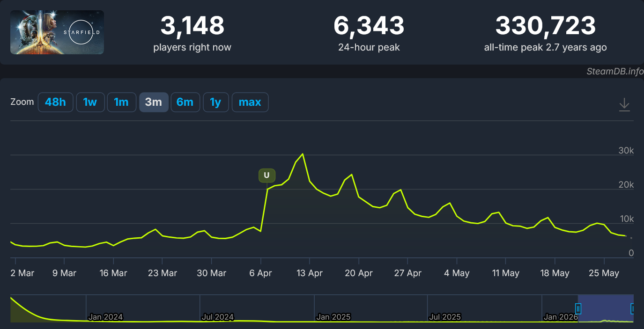This screenshot has height=329, width=644.
Task: Click the 2 Mar axis label
Action: coord(22,273)
